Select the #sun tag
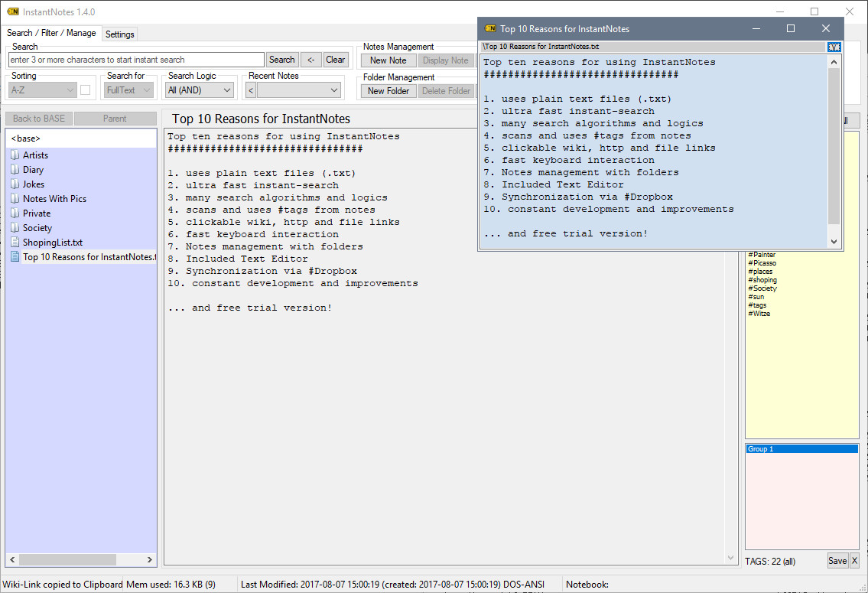Screen dimensions: 868x593 (x=756, y=297)
